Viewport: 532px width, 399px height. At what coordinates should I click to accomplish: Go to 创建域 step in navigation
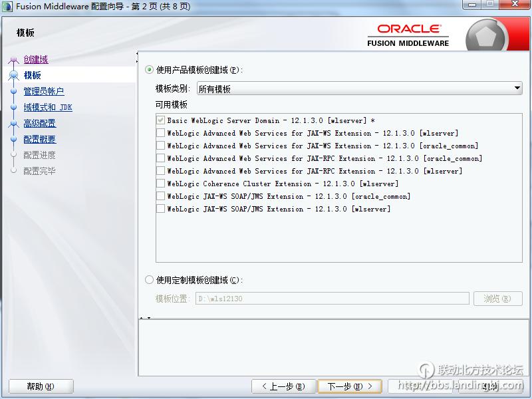click(x=35, y=59)
